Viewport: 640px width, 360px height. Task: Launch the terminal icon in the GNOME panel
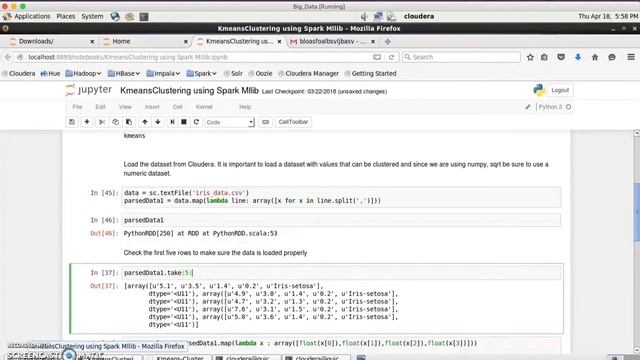pyautogui.click(x=144, y=17)
